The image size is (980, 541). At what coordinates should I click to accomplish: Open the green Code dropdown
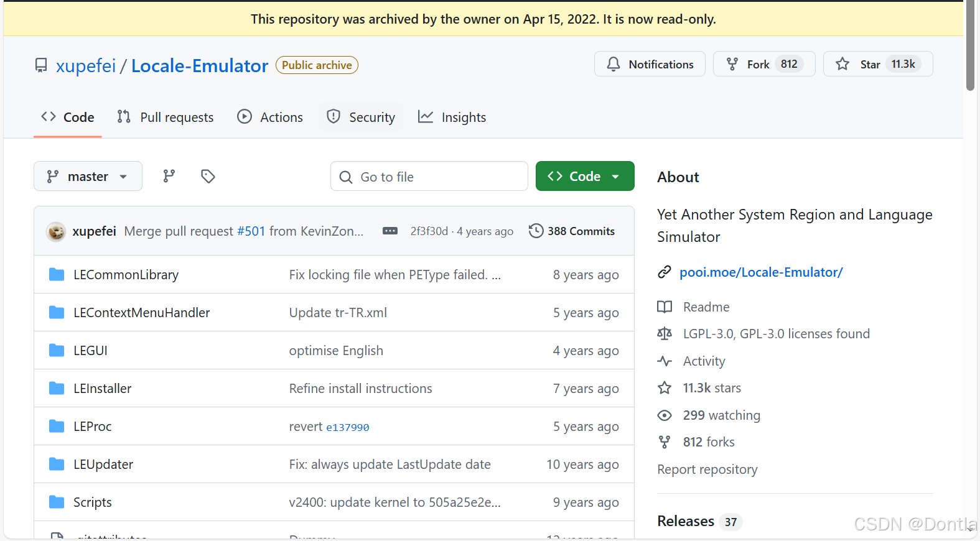click(585, 176)
